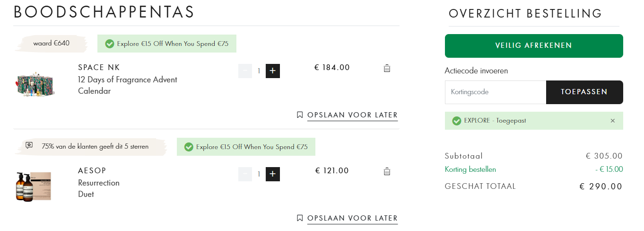Viewport: 644px width, 231px height.
Task: Decrease quantity of Space NK Advent Calendar
Action: click(x=245, y=71)
